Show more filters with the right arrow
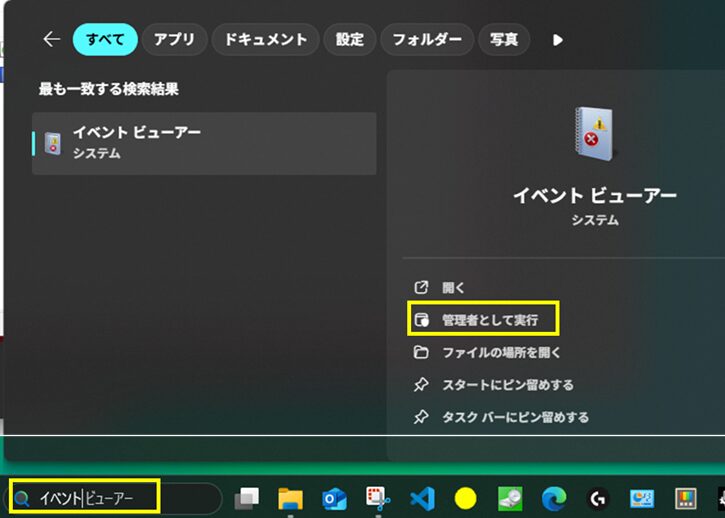725x518 pixels. click(x=558, y=40)
